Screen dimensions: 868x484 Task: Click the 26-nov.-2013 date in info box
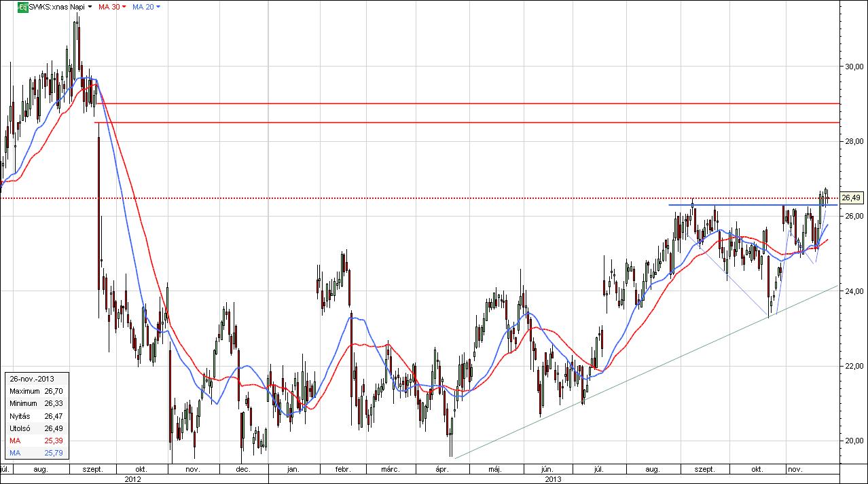(x=31, y=379)
